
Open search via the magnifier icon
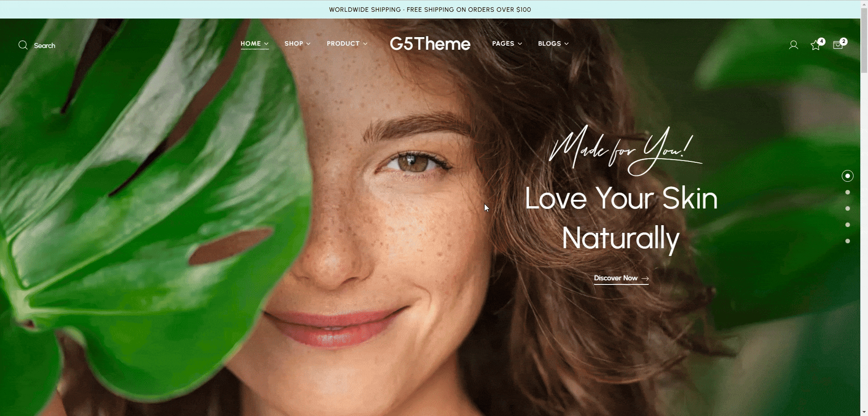point(23,45)
